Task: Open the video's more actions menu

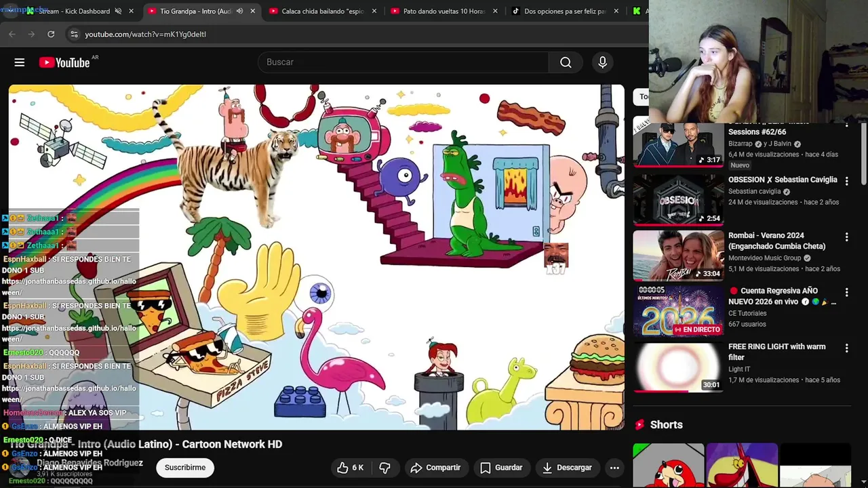Action: 614,468
